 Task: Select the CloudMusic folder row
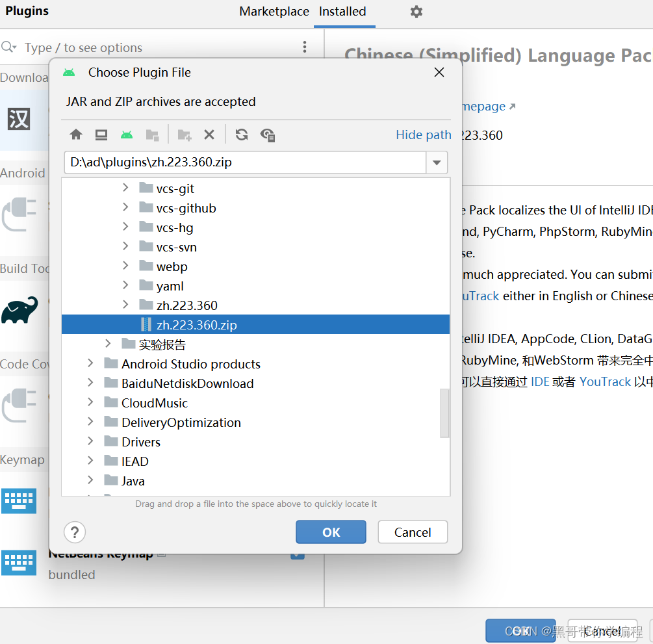[256, 402]
